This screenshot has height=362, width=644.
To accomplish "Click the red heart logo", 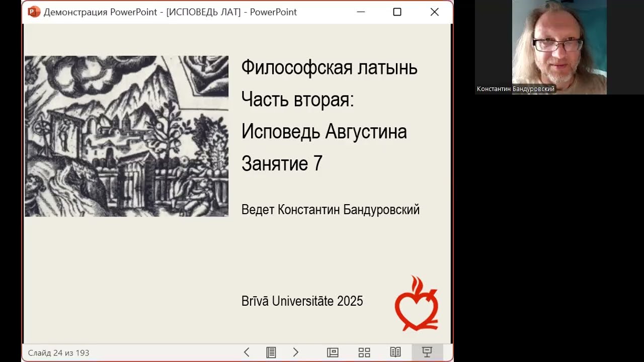I will tap(417, 303).
